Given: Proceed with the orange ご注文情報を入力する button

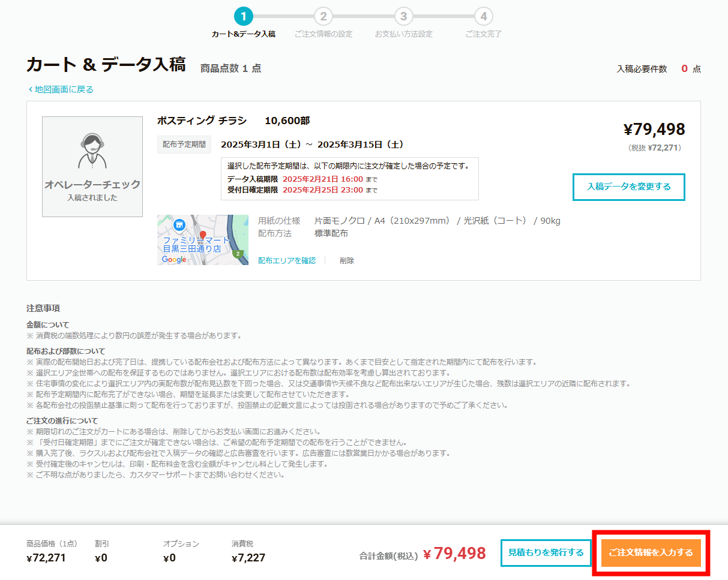Looking at the screenshot, I should 651,553.
